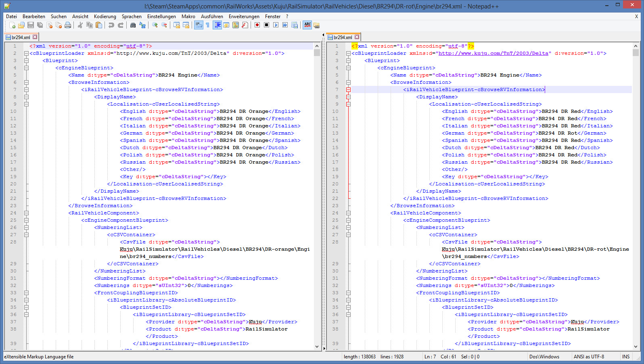Toggle Word Wrap toolbar button
Viewport: 644px width, 364px height.
point(198,25)
